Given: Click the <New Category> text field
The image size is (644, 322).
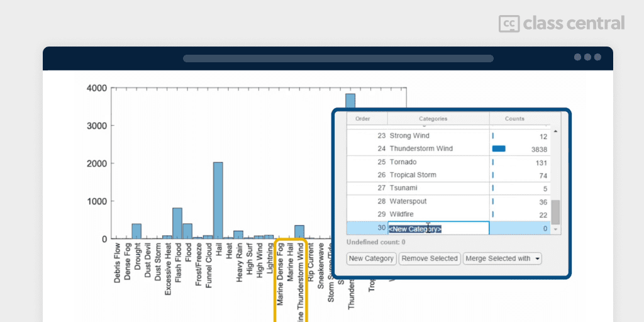Looking at the screenshot, I should 438,229.
